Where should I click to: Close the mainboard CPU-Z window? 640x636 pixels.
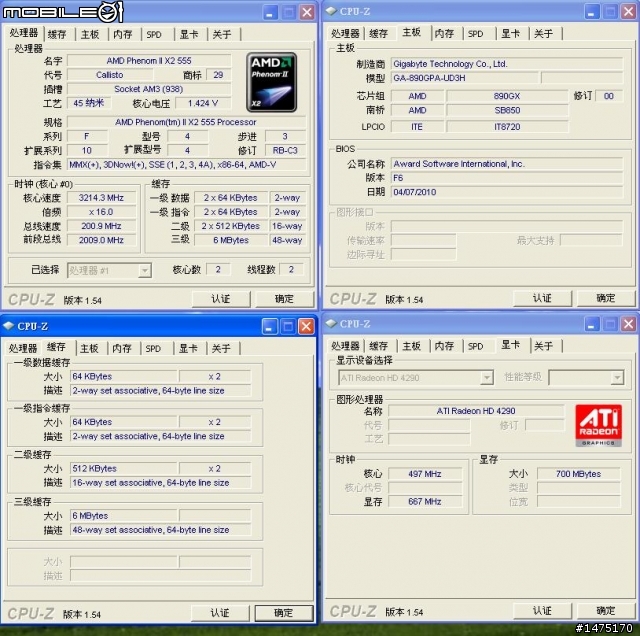pos(629,11)
